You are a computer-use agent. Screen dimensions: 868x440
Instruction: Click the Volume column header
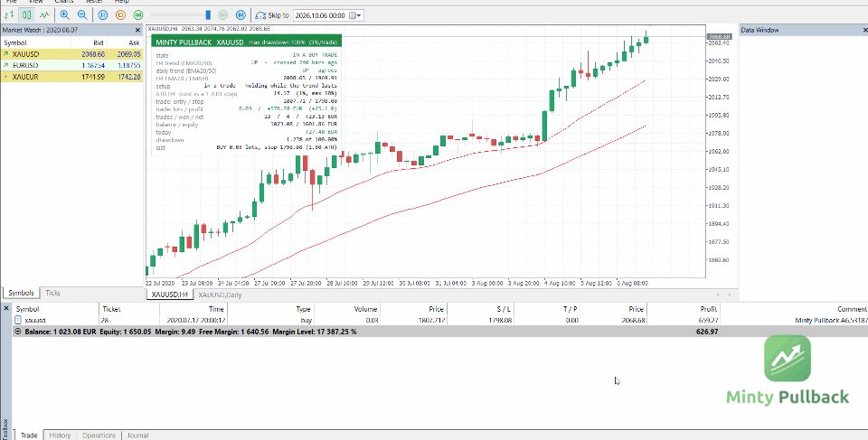[365, 309]
